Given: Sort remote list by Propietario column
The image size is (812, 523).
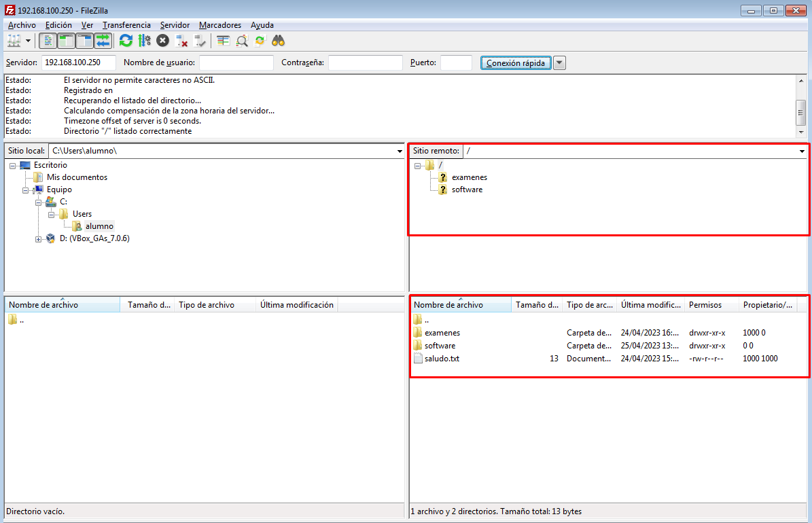Looking at the screenshot, I should click(x=768, y=305).
